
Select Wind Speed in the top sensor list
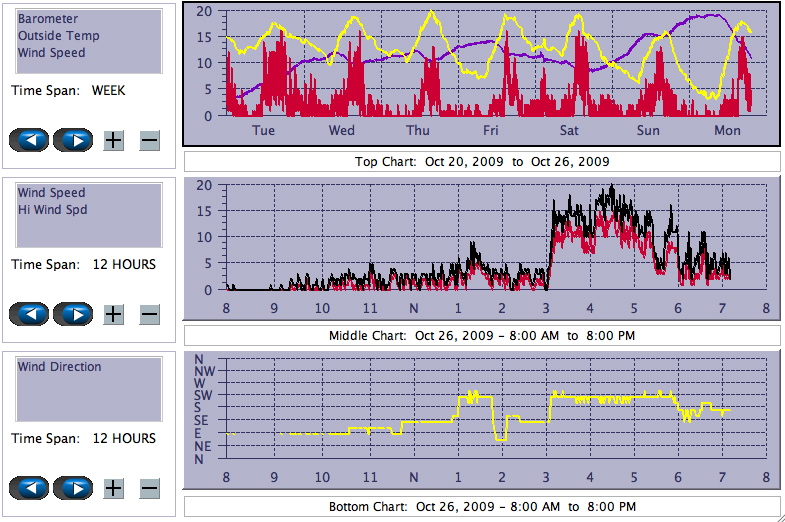pos(51,53)
